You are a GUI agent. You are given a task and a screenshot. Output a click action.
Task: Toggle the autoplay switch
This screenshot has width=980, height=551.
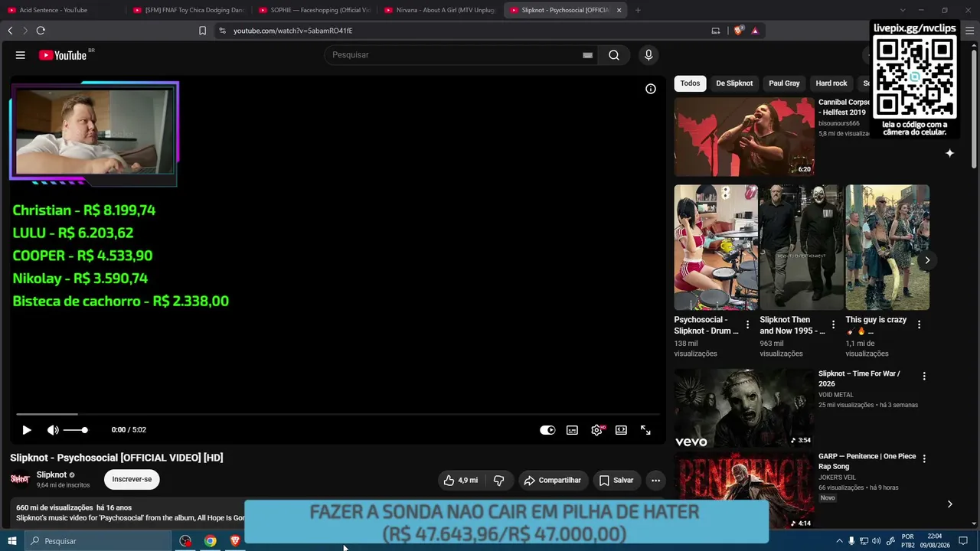click(547, 430)
